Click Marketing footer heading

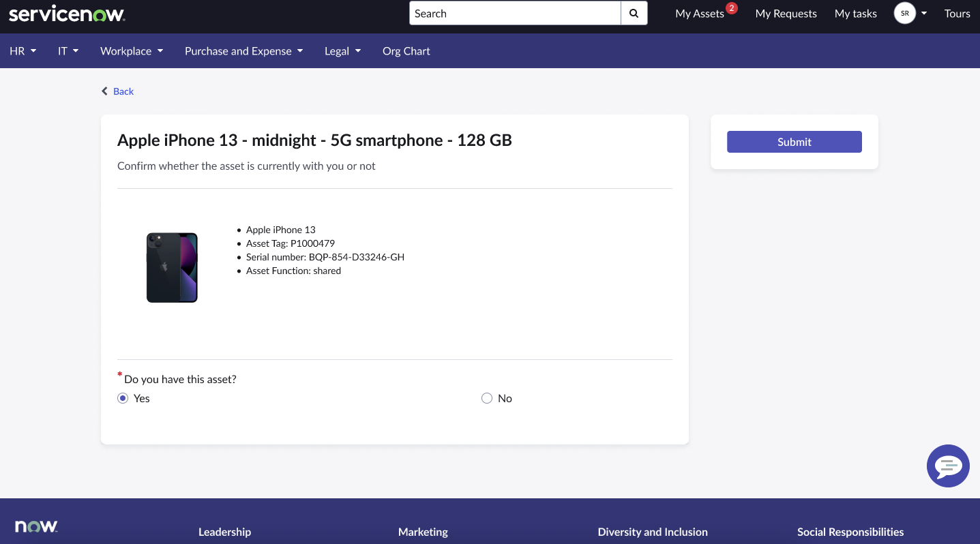click(x=423, y=532)
